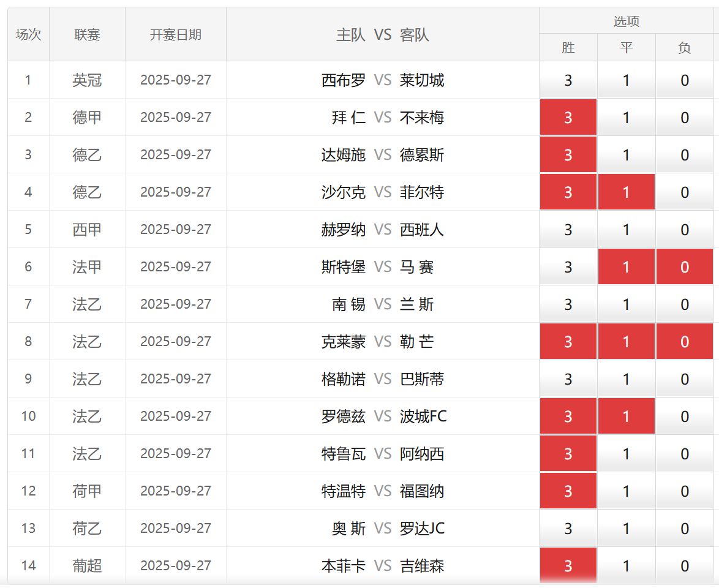Deselect draw (1) for 罗德兹 vs 波城FC

[626, 417]
